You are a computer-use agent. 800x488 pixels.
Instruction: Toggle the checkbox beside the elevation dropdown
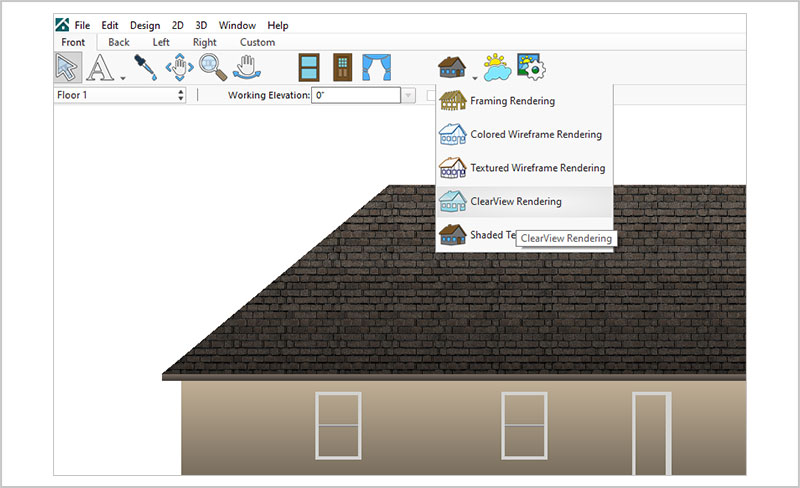(x=431, y=95)
